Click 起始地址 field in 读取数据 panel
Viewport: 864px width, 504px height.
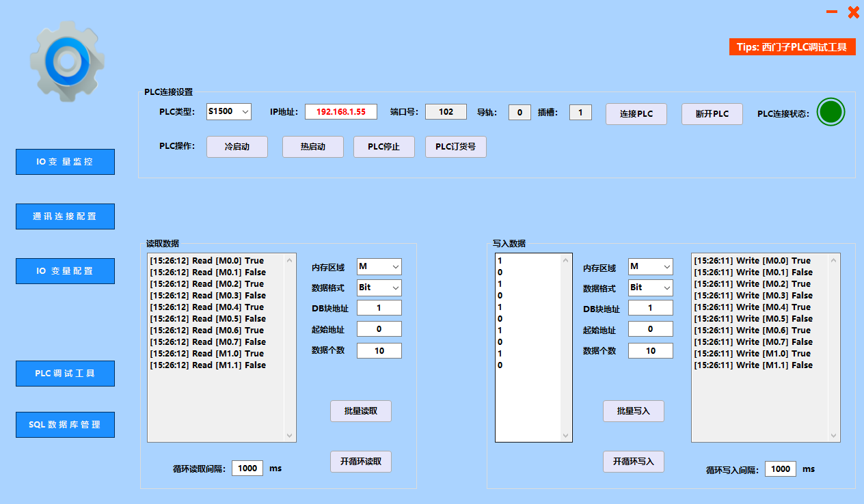379,329
